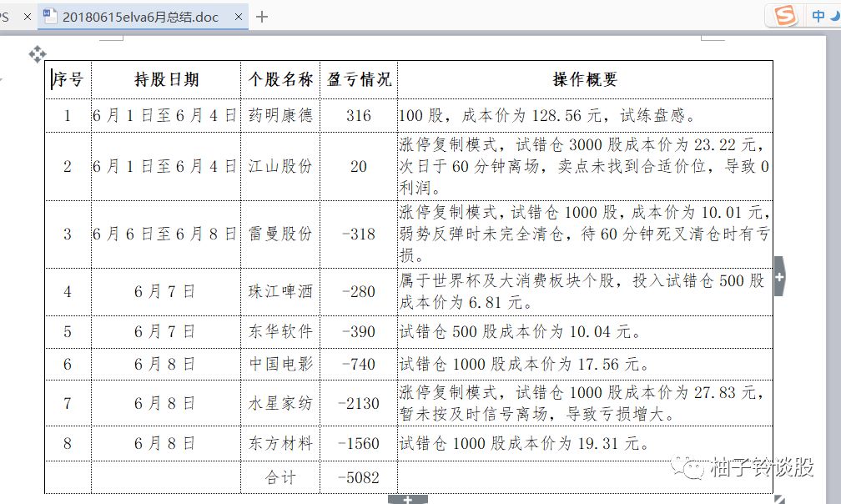The height and width of the screenshot is (504, 841).
Task: Click the -740 loss cell
Action: pos(359,364)
